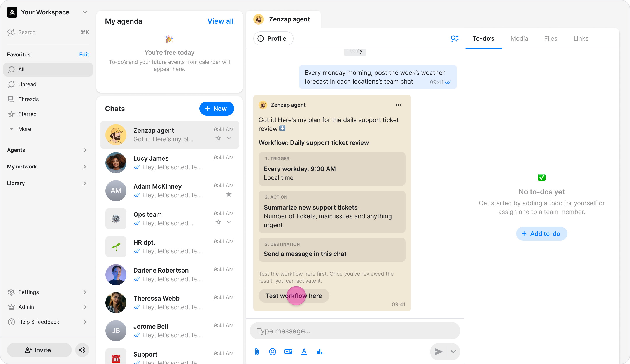The height and width of the screenshot is (364, 630).
Task: Create a poll with chart icon
Action: pos(320,352)
